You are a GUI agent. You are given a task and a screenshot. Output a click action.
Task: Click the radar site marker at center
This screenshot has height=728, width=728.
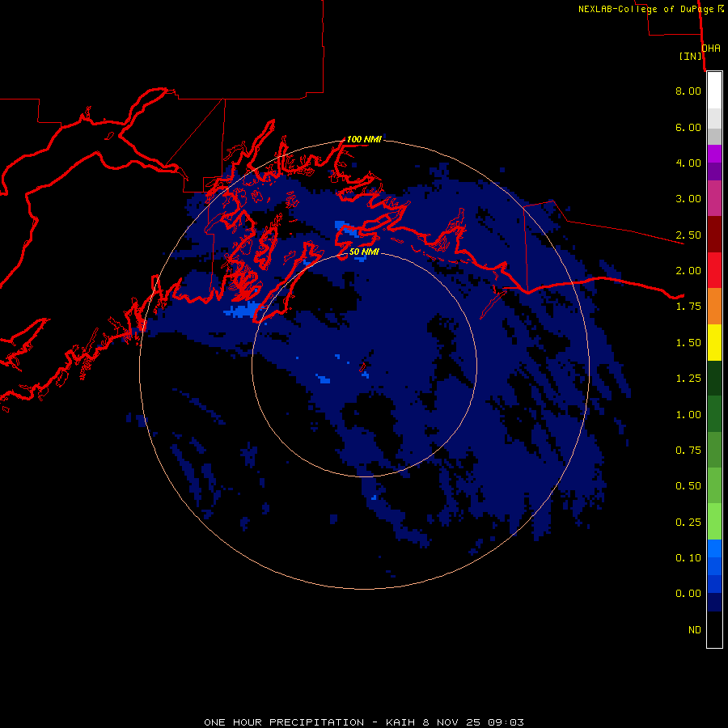pos(362,367)
